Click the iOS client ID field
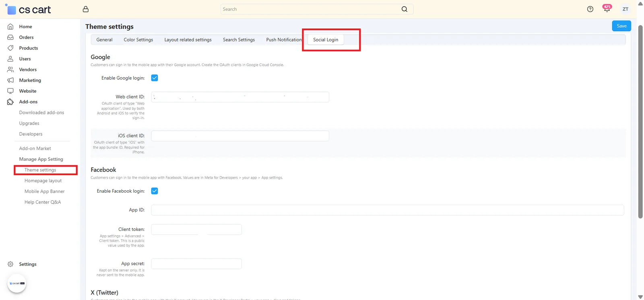The image size is (644, 300). pyautogui.click(x=240, y=136)
